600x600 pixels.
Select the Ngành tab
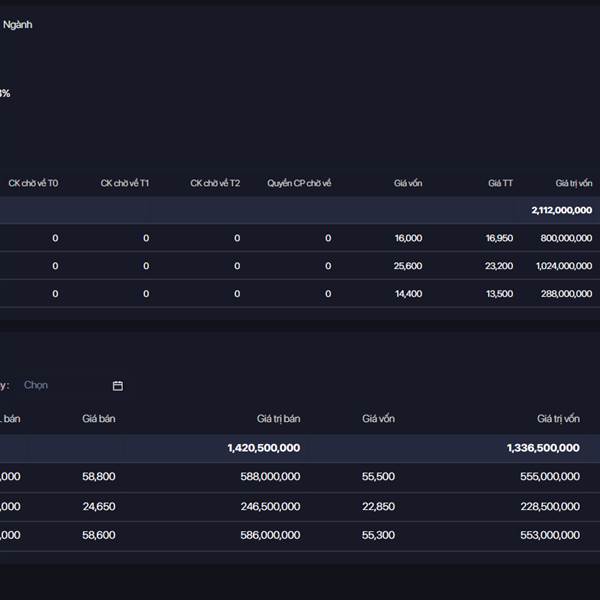[x=18, y=25]
